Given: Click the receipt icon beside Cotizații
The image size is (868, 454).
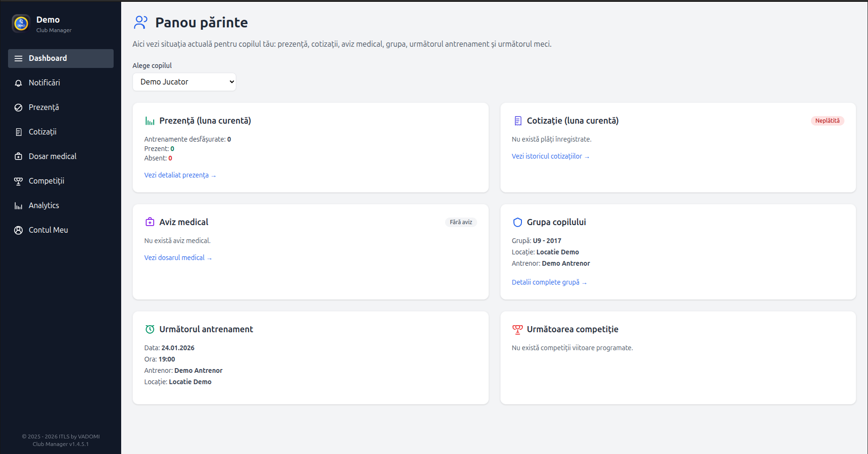Looking at the screenshot, I should point(18,132).
